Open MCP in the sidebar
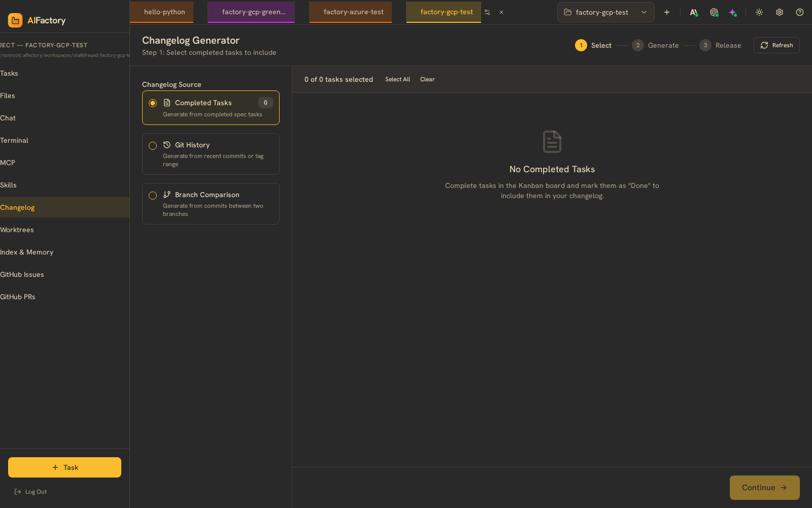Image resolution: width=812 pixels, height=508 pixels. 64,163
